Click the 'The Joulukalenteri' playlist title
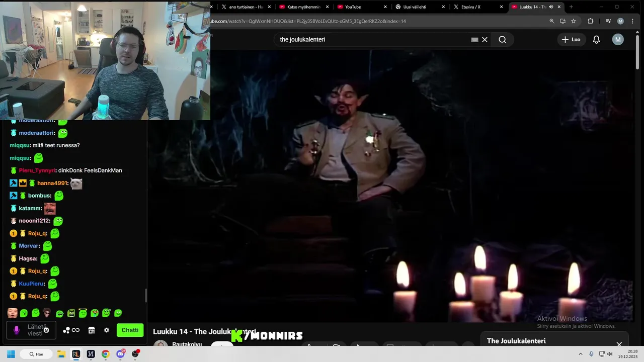 516,341
